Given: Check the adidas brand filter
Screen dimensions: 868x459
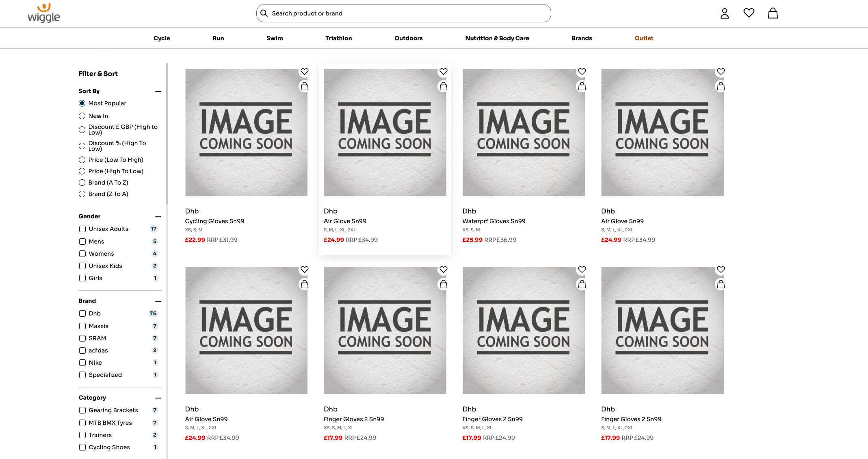Looking at the screenshot, I should click(x=82, y=350).
